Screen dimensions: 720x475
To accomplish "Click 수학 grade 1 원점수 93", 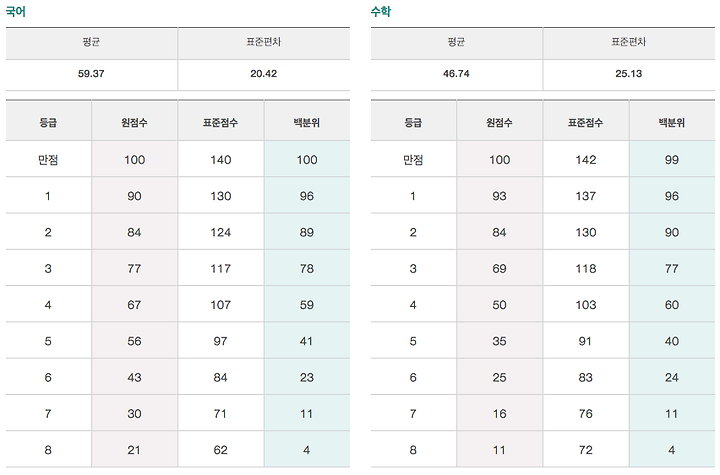I will [499, 196].
